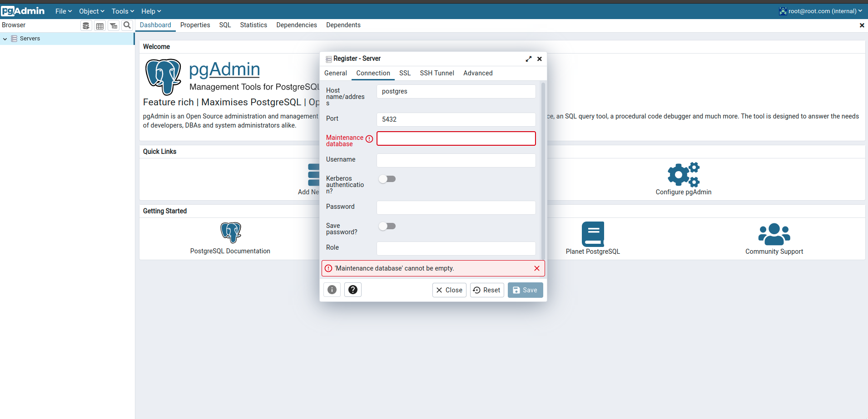
Task: Click the View Data grid icon
Action: [99, 25]
